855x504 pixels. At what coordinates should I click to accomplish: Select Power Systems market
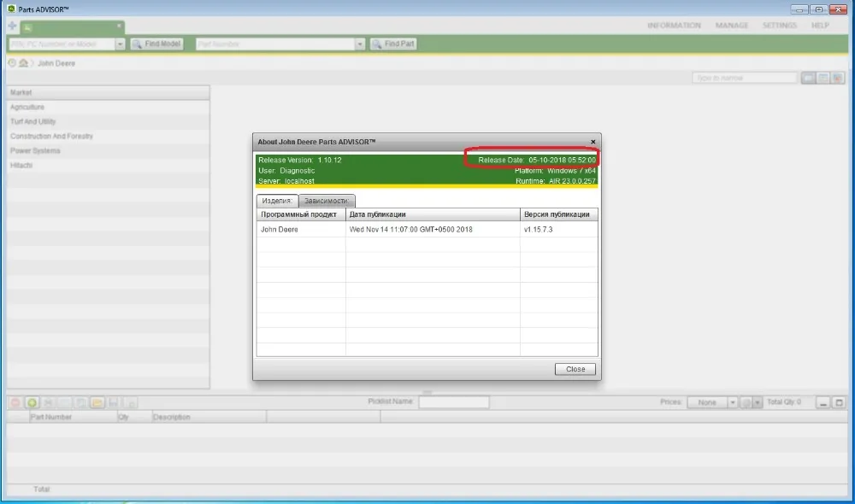click(x=108, y=151)
